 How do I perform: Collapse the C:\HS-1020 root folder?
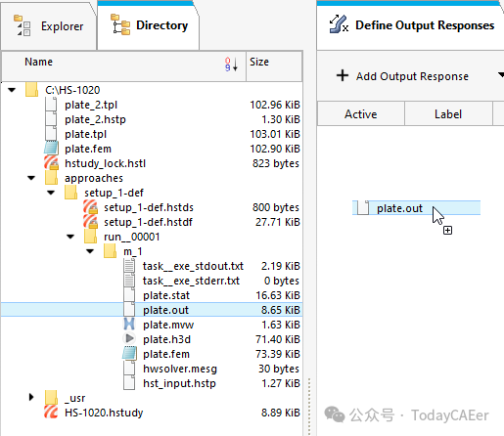coord(12,90)
